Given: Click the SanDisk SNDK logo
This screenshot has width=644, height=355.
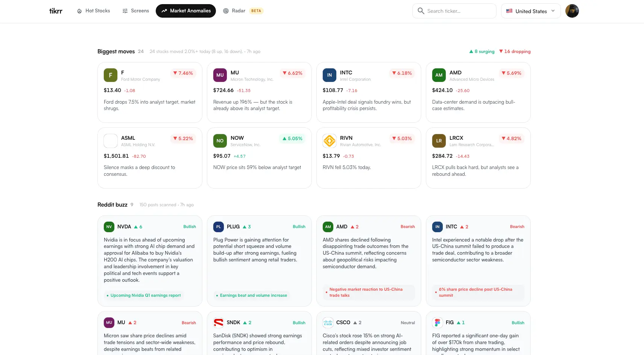Looking at the screenshot, I should (x=219, y=323).
